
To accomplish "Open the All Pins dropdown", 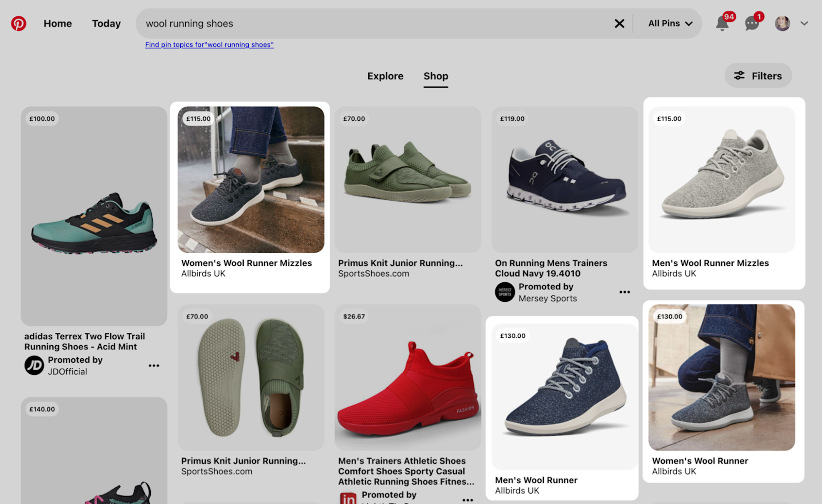I will [x=670, y=23].
